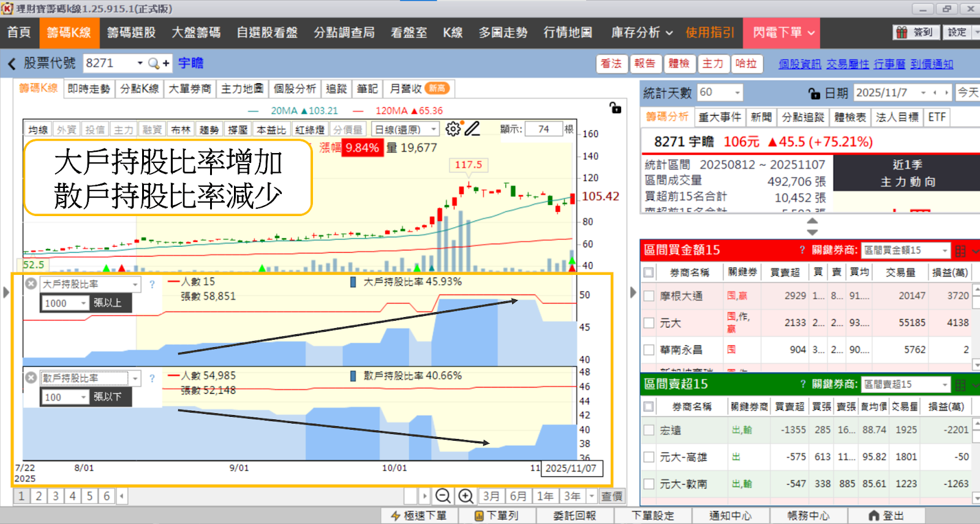Screen dimensions: 980x524
Task: Switch to the 法人目標 tab
Action: pyautogui.click(x=897, y=117)
